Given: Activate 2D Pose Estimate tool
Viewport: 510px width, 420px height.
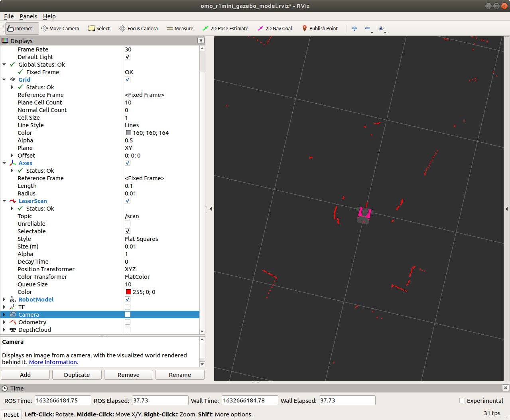Looking at the screenshot, I should [x=225, y=28].
